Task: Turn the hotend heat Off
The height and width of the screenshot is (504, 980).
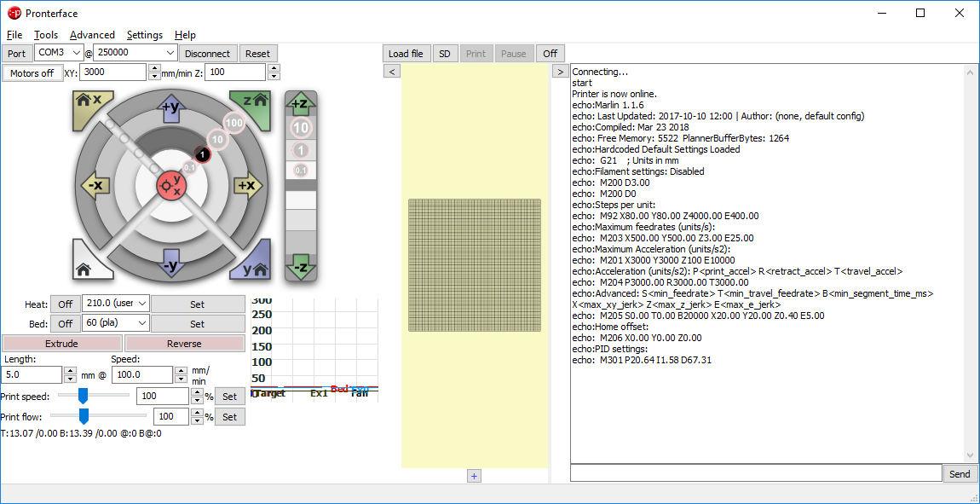Action: (65, 304)
